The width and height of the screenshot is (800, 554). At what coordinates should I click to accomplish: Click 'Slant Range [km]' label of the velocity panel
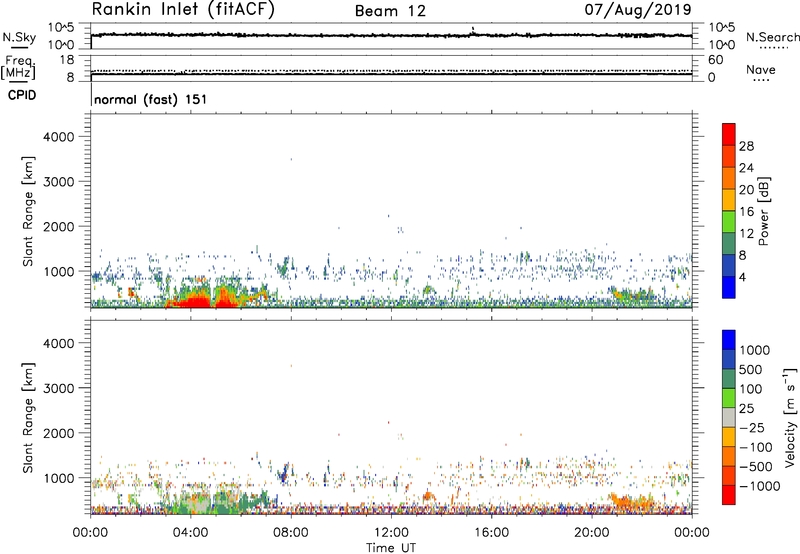[28, 418]
